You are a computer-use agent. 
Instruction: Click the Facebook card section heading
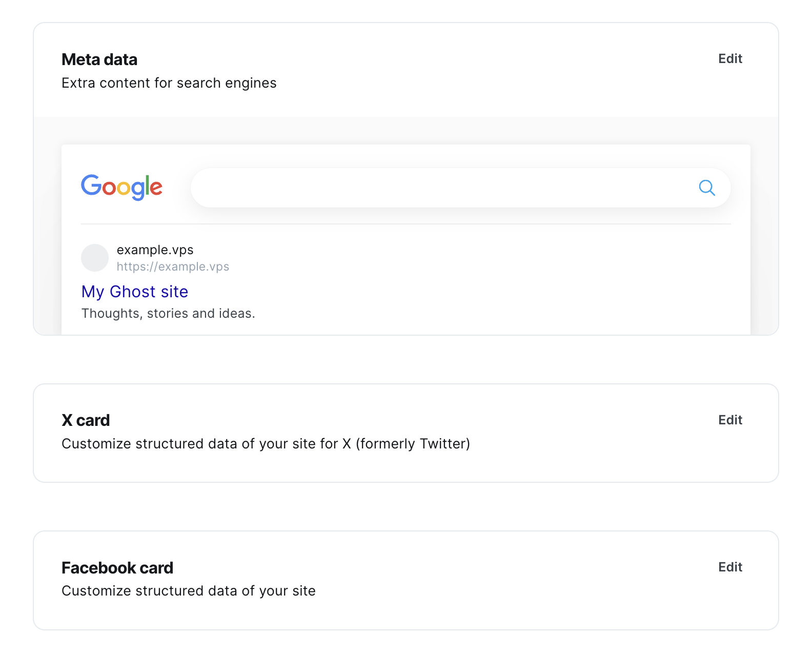click(x=117, y=567)
